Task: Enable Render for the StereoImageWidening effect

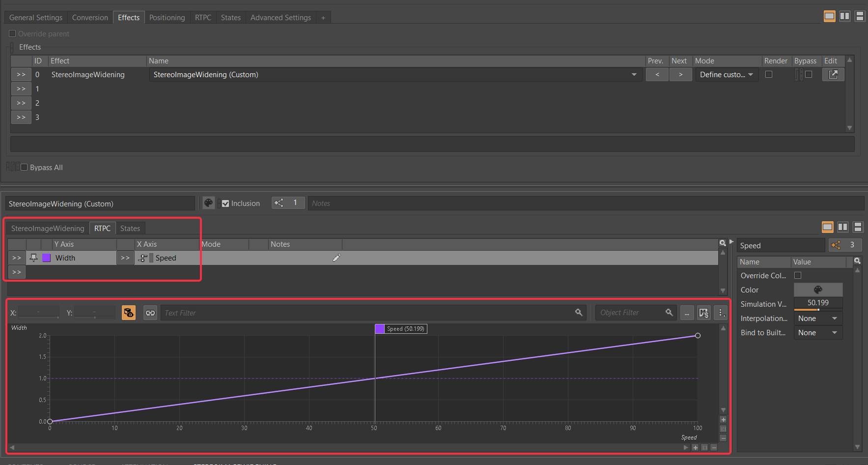Action: click(x=769, y=74)
